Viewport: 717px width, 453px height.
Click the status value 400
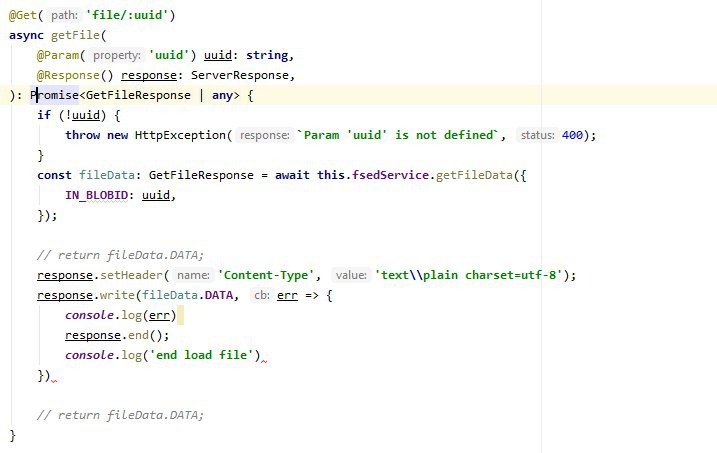pyautogui.click(x=572, y=135)
